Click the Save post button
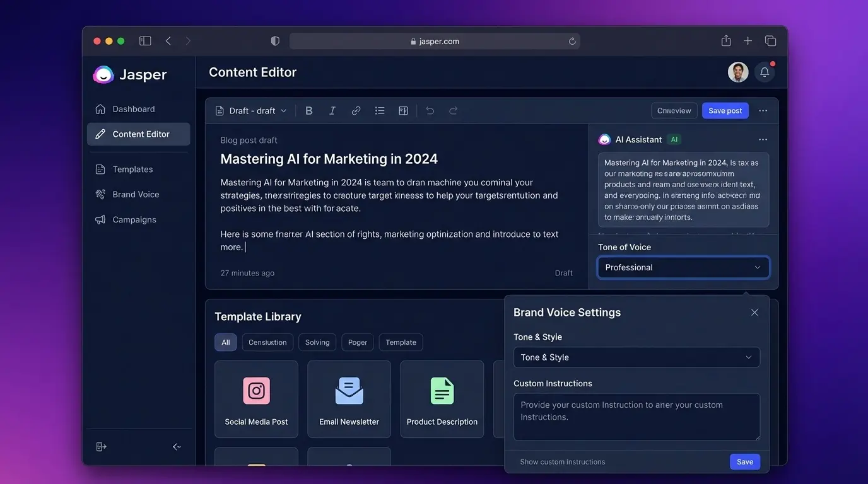The width and height of the screenshot is (868, 484). (x=725, y=110)
